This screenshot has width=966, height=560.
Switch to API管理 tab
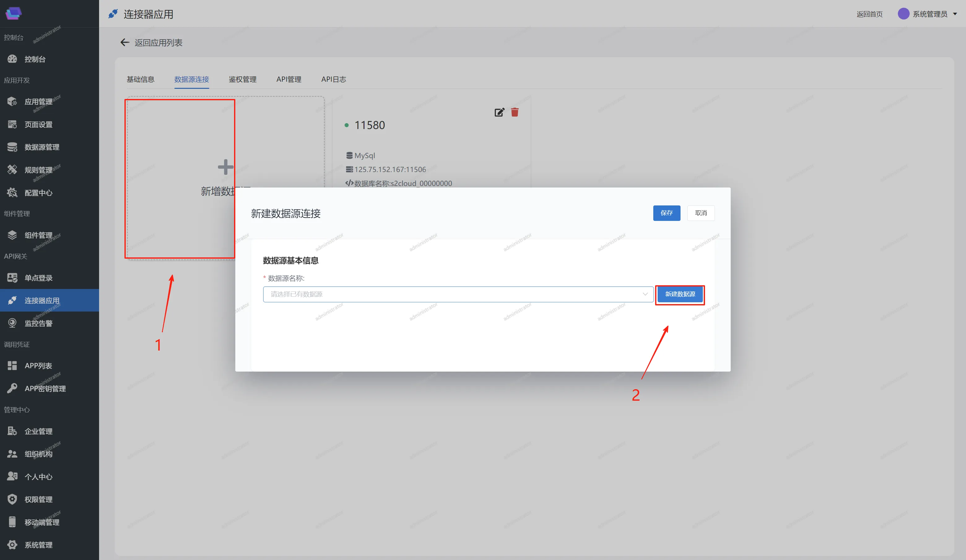click(289, 79)
